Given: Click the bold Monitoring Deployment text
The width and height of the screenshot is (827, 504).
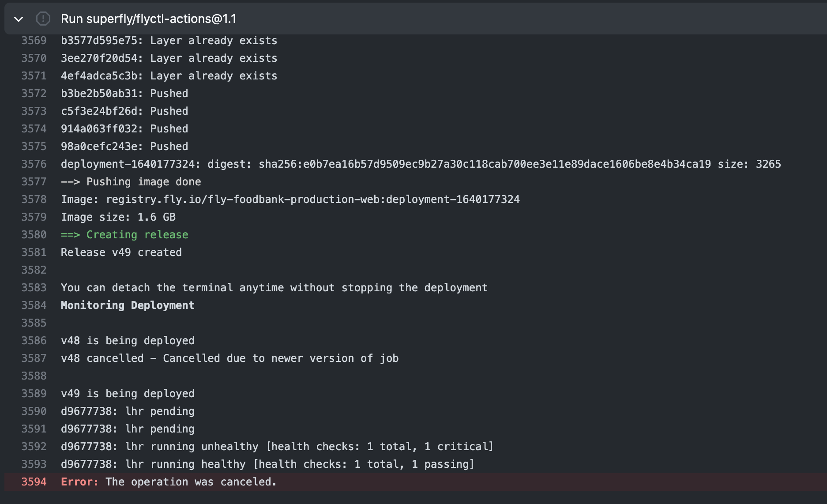Looking at the screenshot, I should [x=128, y=305].
